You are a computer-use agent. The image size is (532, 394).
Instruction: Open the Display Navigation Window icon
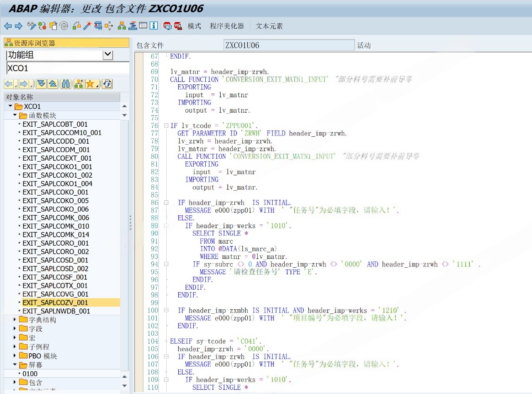pyautogui.click(x=133, y=26)
